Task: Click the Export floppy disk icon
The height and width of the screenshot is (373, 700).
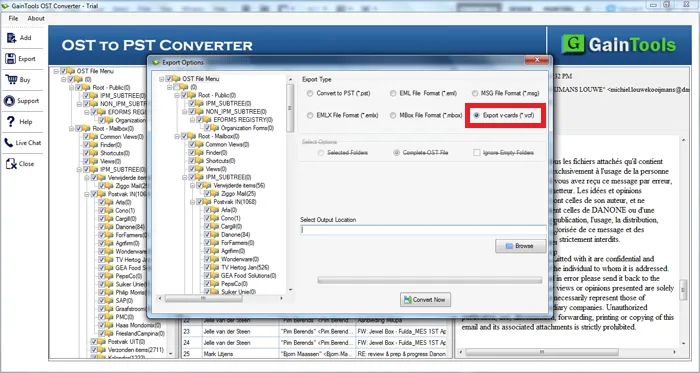Action: click(10, 58)
